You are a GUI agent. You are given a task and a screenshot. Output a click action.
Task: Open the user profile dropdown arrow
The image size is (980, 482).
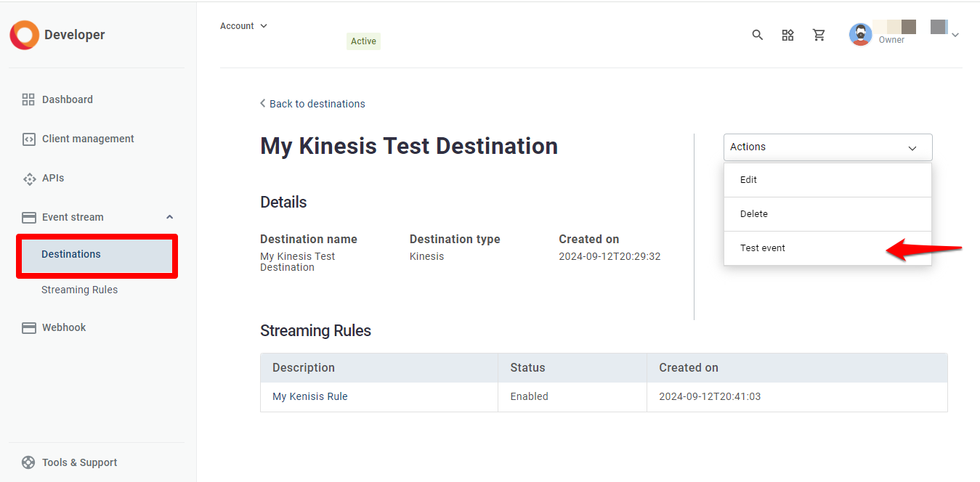tap(955, 35)
